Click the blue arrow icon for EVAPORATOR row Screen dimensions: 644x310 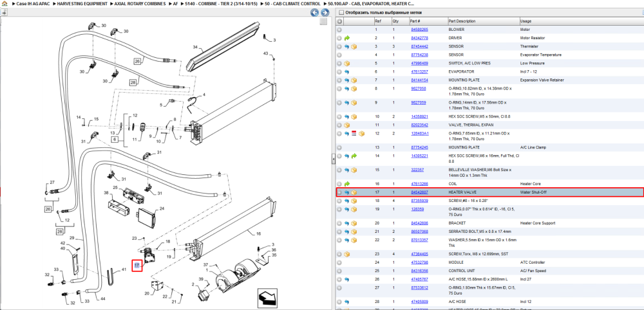coord(347,72)
